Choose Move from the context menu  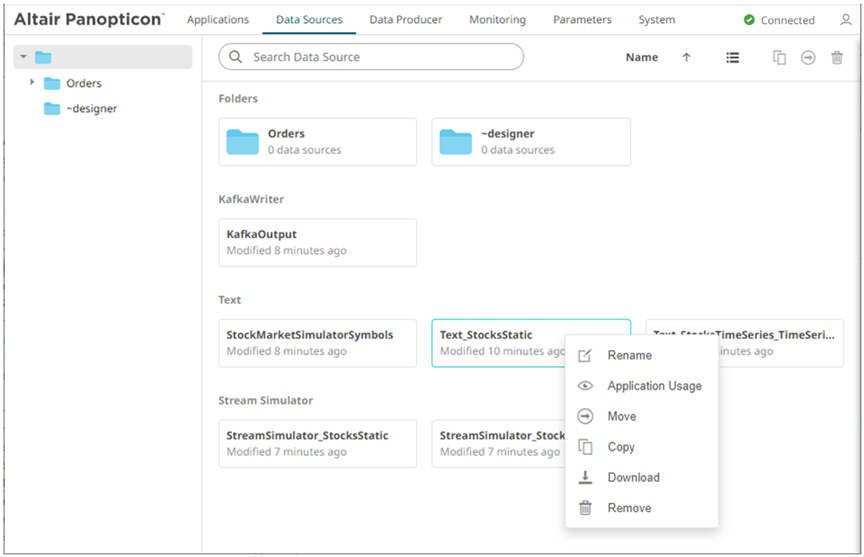point(621,416)
